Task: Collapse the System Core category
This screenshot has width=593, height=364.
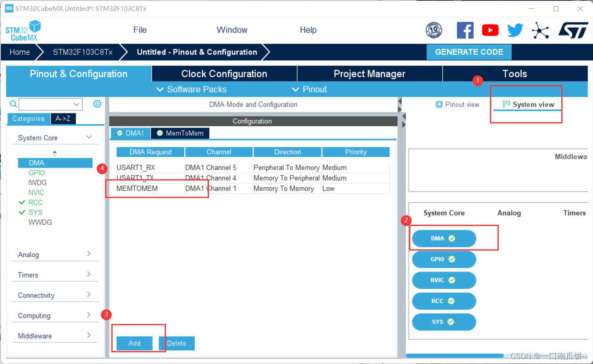Action: (x=89, y=137)
